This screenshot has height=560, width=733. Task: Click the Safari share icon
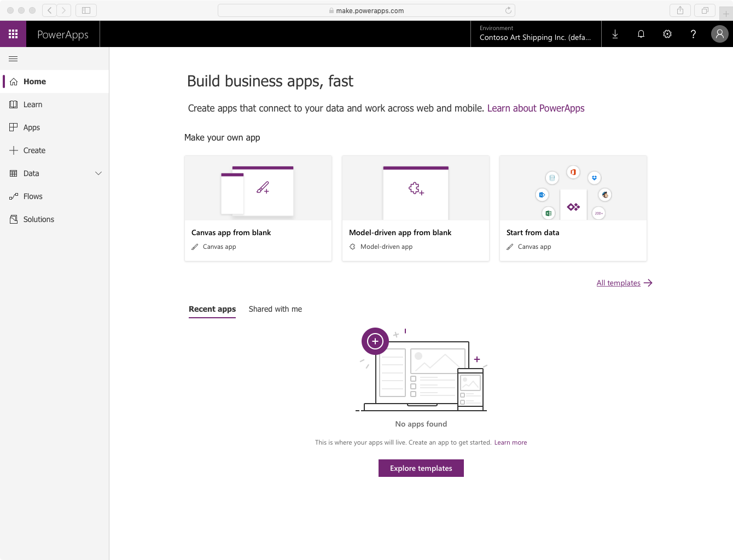point(680,10)
